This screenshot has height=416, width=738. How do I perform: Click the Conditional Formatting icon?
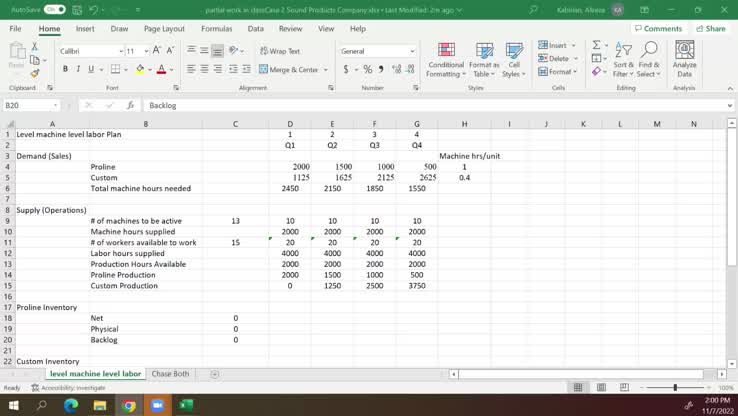click(x=446, y=60)
